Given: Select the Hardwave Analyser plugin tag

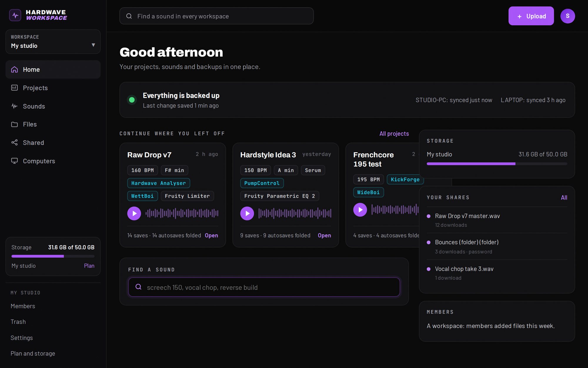Looking at the screenshot, I should point(158,183).
